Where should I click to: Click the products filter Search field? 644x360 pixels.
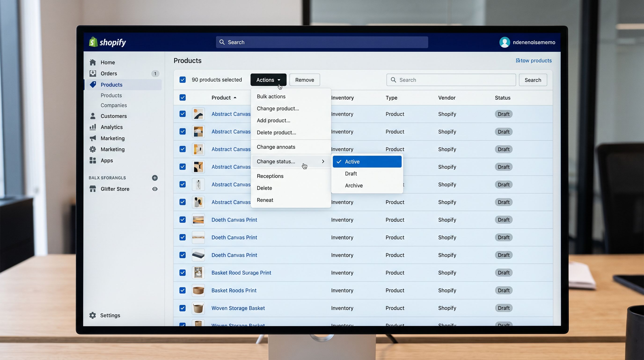(451, 80)
